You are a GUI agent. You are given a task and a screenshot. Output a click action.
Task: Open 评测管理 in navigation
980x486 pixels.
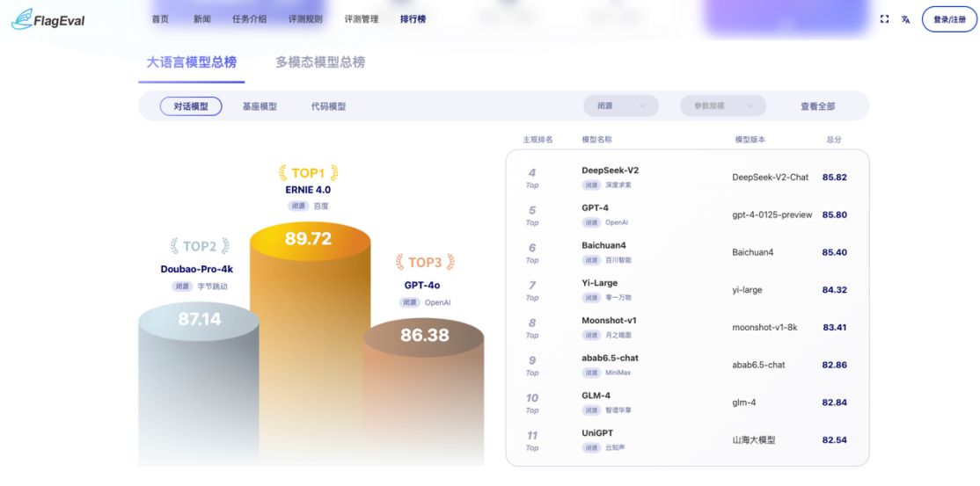362,19
